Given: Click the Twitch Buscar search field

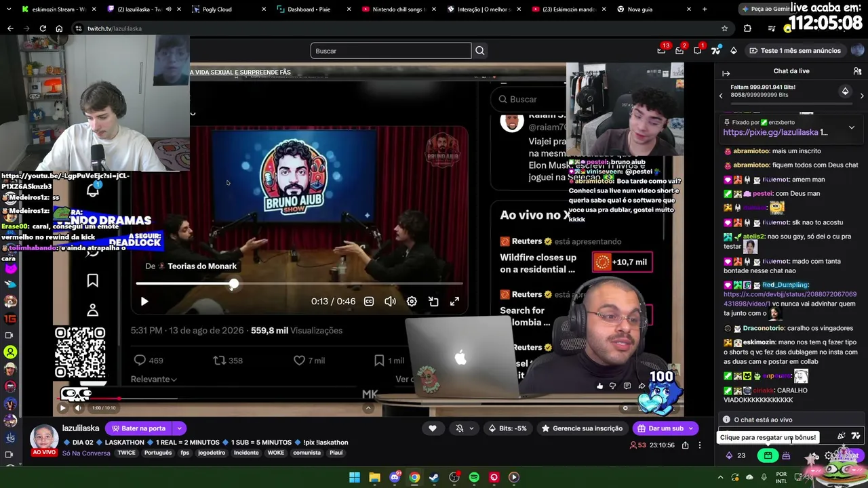Looking at the screenshot, I should (x=391, y=51).
